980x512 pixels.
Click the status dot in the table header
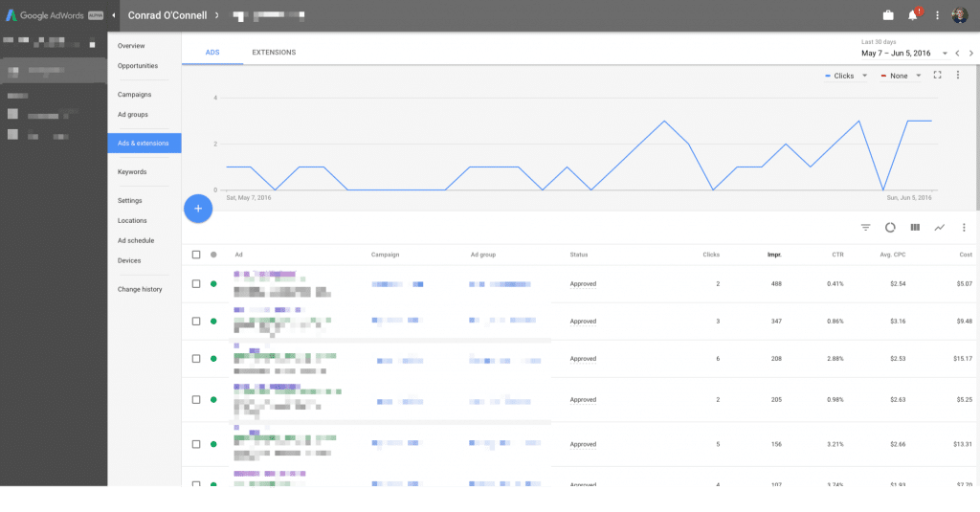point(213,255)
